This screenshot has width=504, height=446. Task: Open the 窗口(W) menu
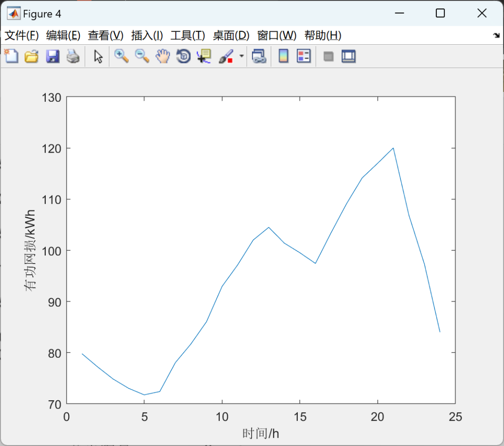277,35
